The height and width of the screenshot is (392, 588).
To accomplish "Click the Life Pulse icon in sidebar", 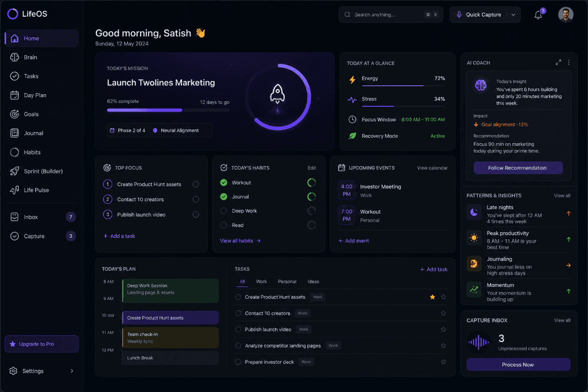I will 14,190.
